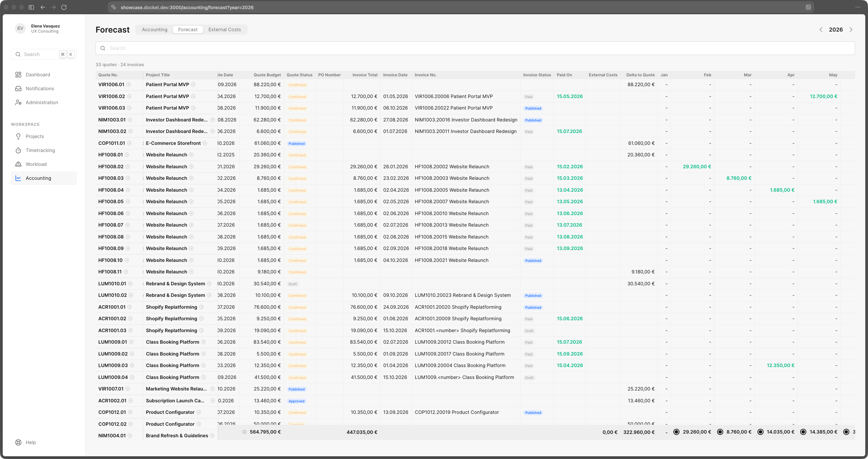Click paid date 15.05.2026 for VIR1006.02
The width and height of the screenshot is (868, 459).
(570, 96)
